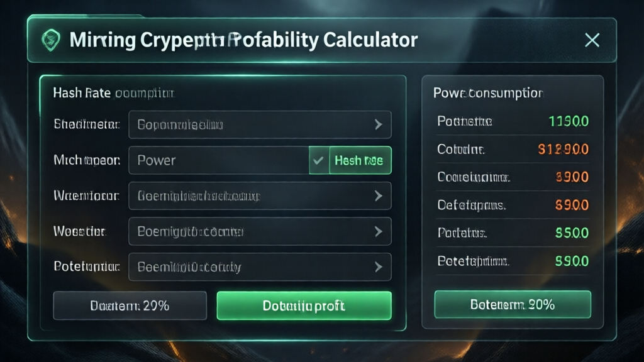The height and width of the screenshot is (362, 644).
Task: Select the green Hash rate toggle button
Action: point(359,160)
